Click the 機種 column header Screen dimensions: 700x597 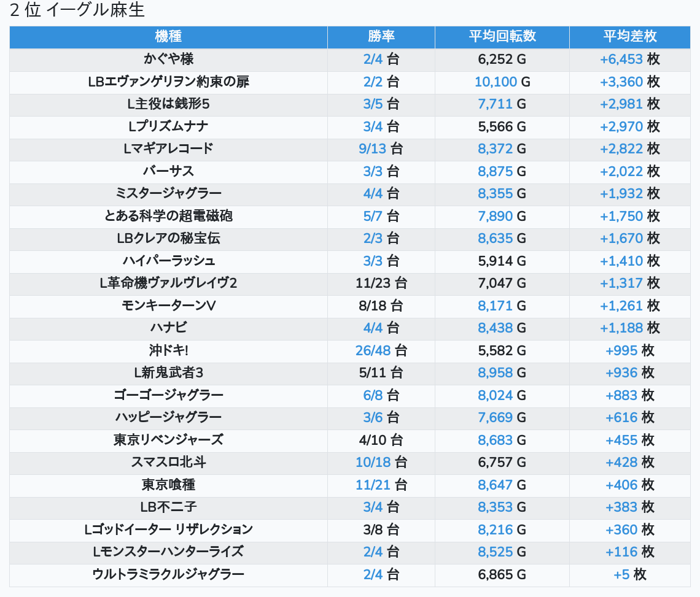pyautogui.click(x=168, y=37)
